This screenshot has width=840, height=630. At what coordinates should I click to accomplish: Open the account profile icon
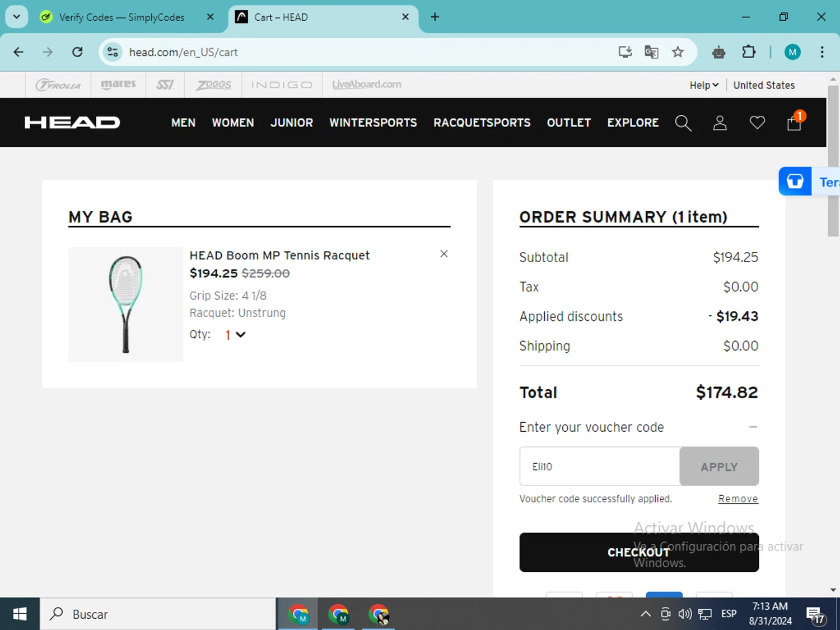720,123
